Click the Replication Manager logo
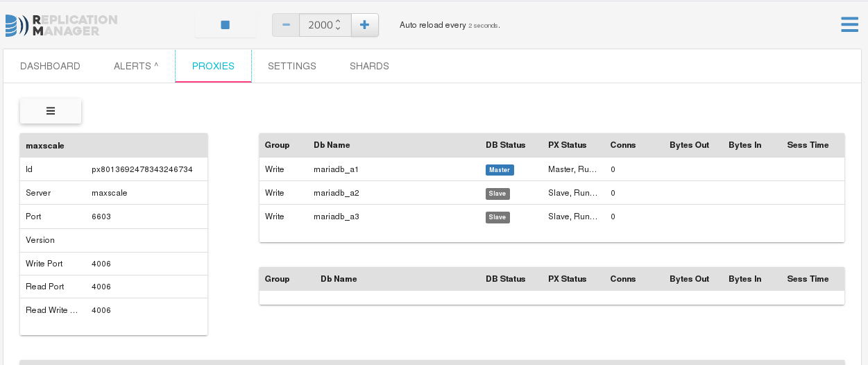This screenshot has width=868, height=365. click(x=61, y=25)
